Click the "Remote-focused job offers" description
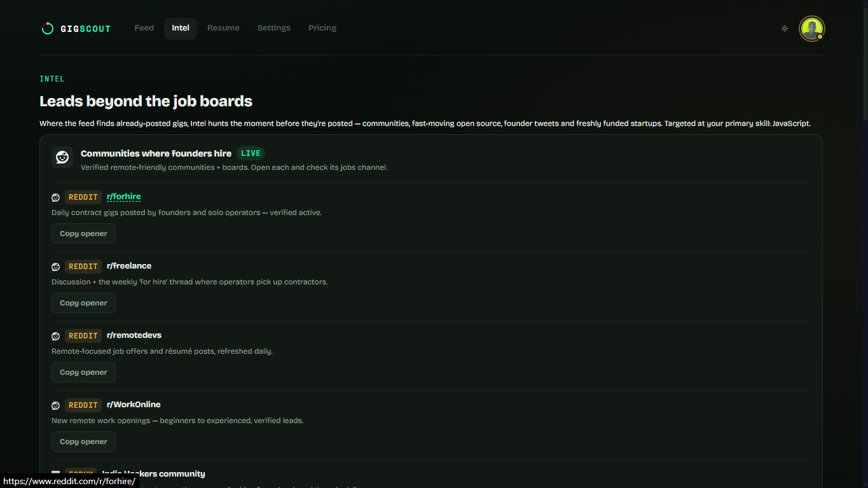868x488 pixels. 162,351
